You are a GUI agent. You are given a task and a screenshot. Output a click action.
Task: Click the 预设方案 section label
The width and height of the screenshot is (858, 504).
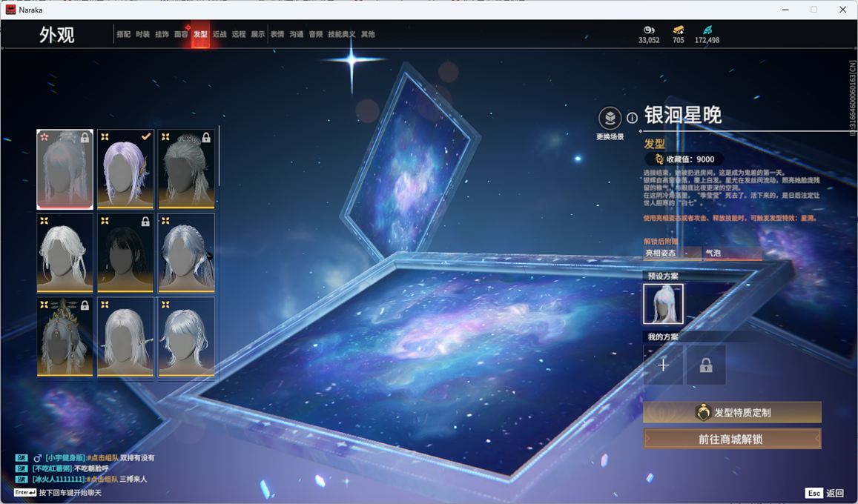coord(663,276)
